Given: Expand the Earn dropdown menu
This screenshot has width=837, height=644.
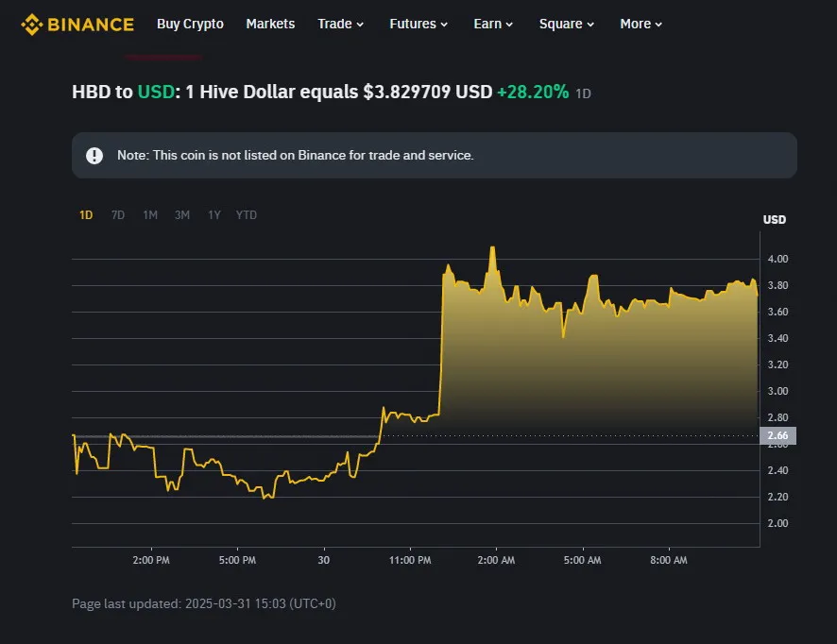Looking at the screenshot, I should point(493,24).
